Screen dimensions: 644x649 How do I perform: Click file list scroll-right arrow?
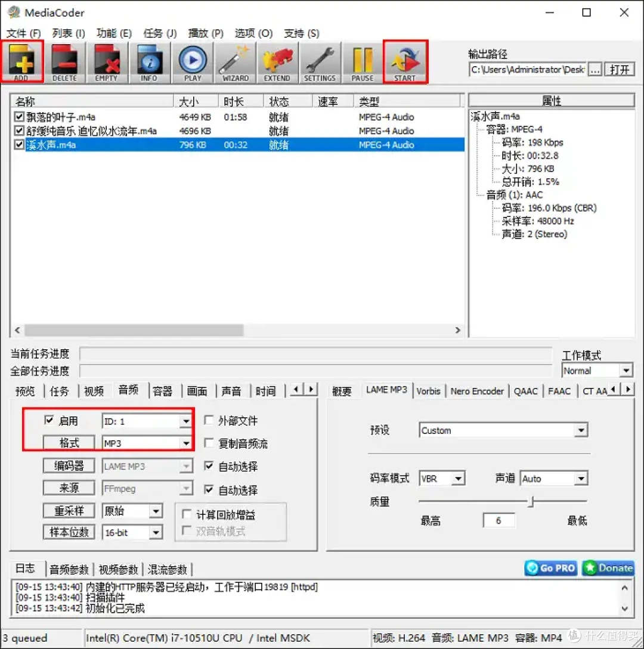pos(457,330)
